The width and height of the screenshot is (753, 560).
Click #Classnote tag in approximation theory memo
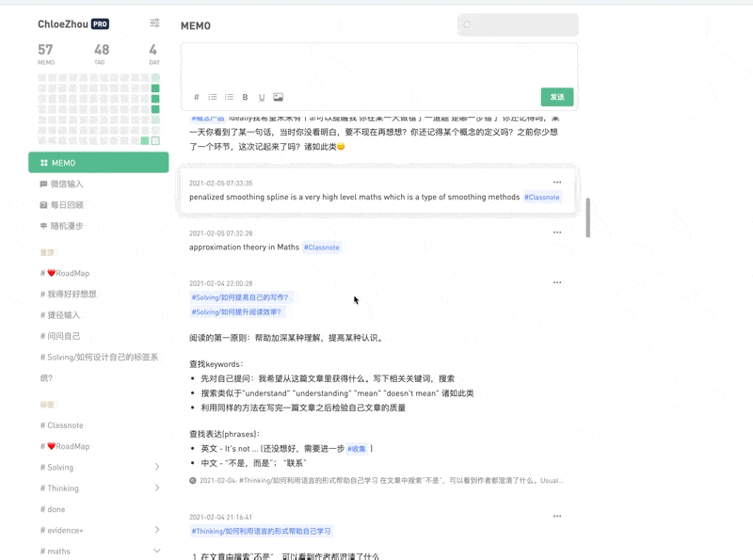click(322, 248)
